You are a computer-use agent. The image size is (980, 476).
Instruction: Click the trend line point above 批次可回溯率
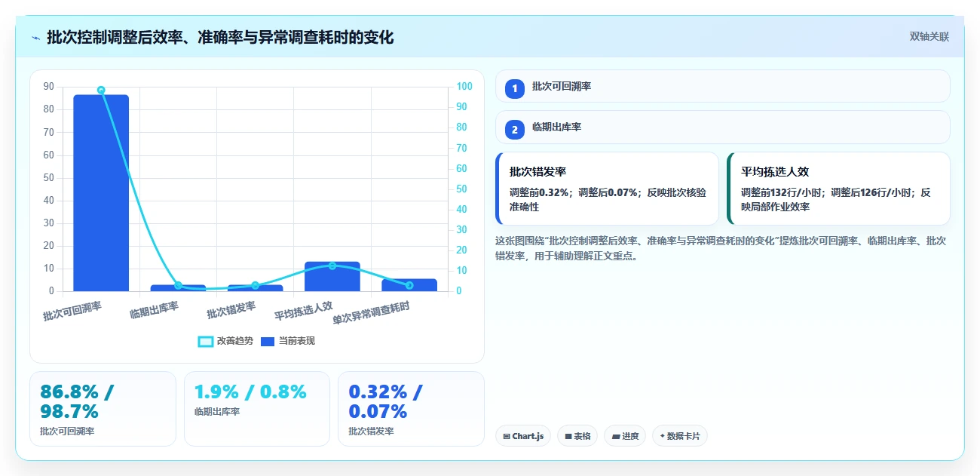[101, 90]
